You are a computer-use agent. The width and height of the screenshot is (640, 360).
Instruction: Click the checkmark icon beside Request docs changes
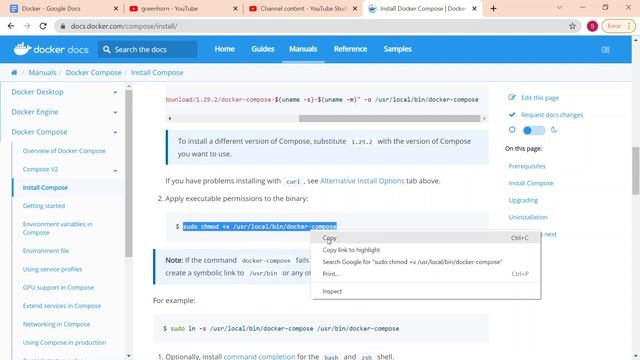[x=512, y=115]
